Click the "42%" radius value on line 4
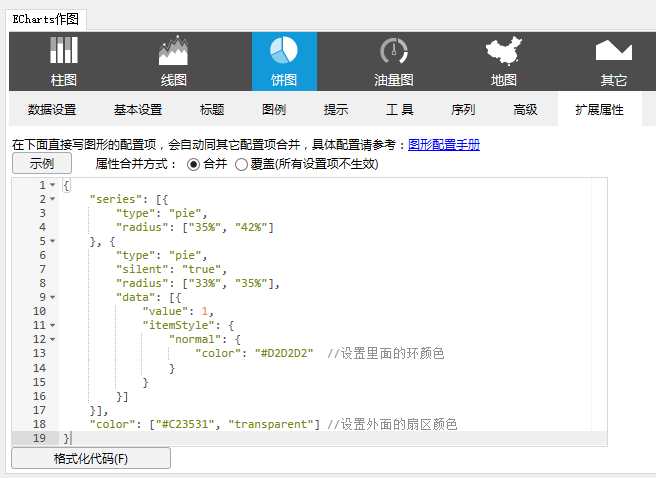 tap(251, 227)
